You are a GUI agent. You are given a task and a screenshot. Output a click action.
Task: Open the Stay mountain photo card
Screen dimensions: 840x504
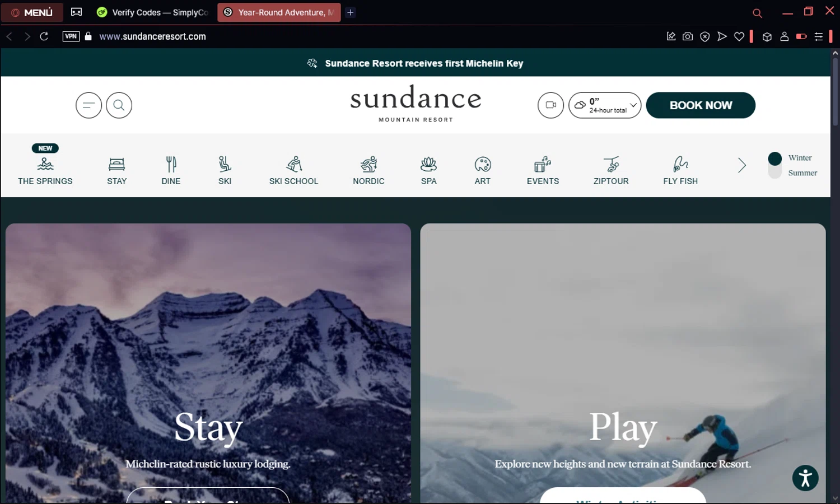coord(208,363)
